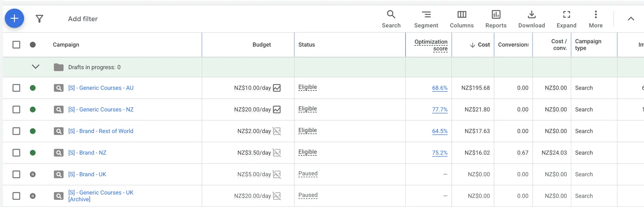Open optimization score 77.7%
644x207 pixels.
pos(440,109)
